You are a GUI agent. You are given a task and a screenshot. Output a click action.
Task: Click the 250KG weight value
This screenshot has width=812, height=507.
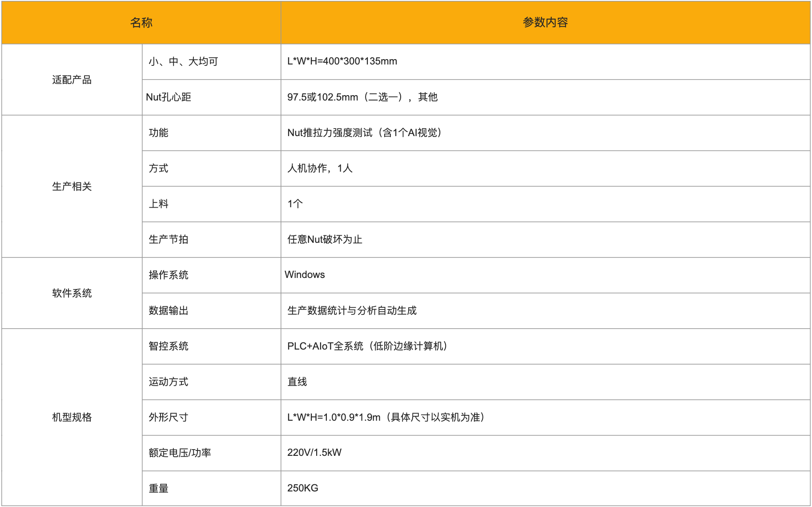coord(302,488)
